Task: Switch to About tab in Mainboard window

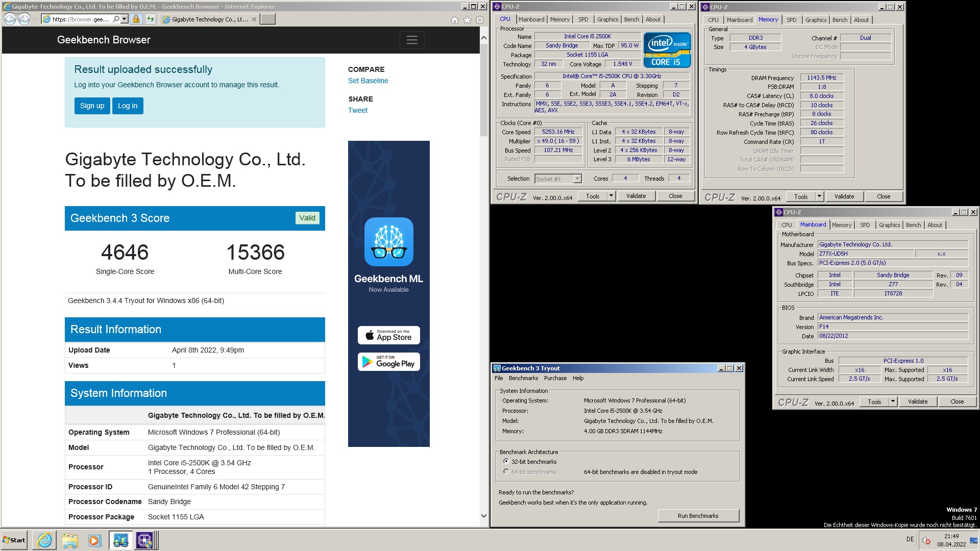Action: point(935,225)
